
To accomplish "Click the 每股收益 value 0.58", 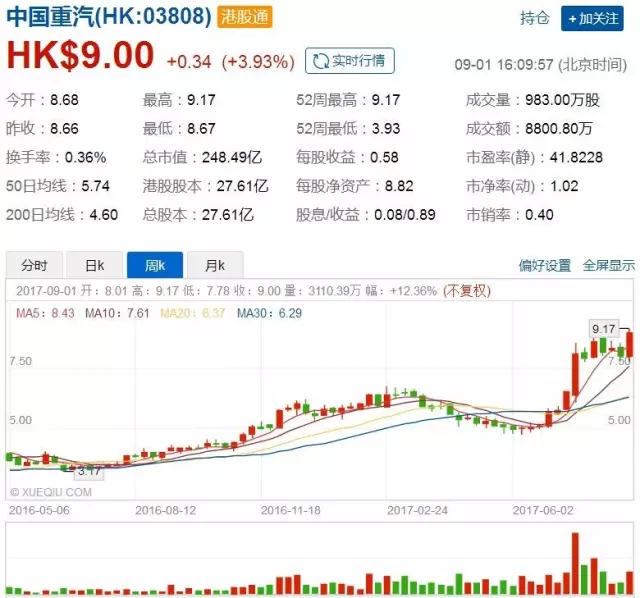I will pos(384,158).
